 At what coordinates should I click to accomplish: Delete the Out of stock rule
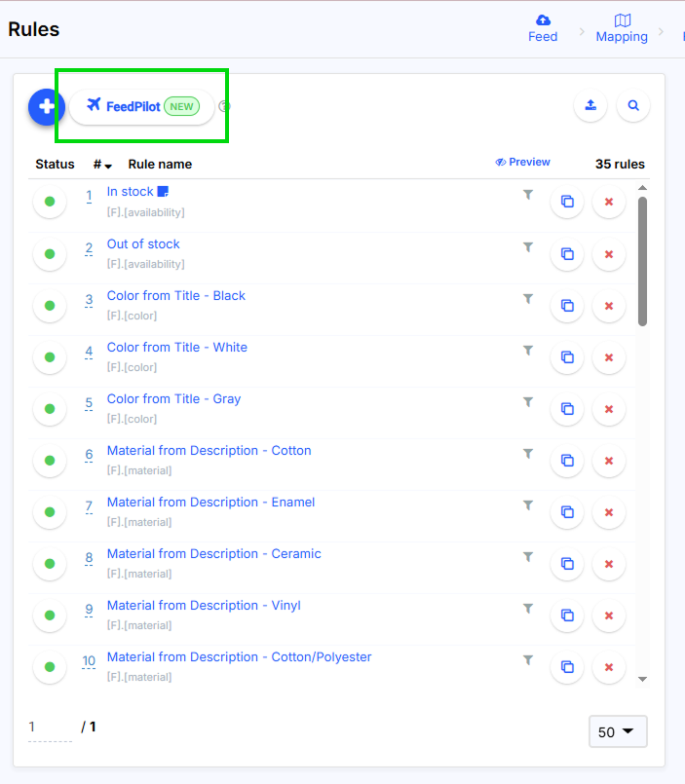(x=609, y=254)
